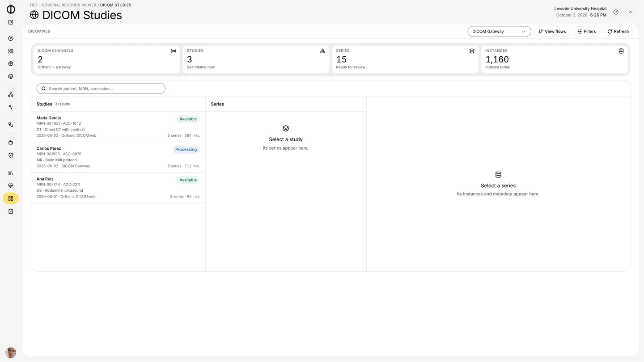The image size is (644, 362).
Task: Click the Processing status badge
Action: pyautogui.click(x=186, y=150)
